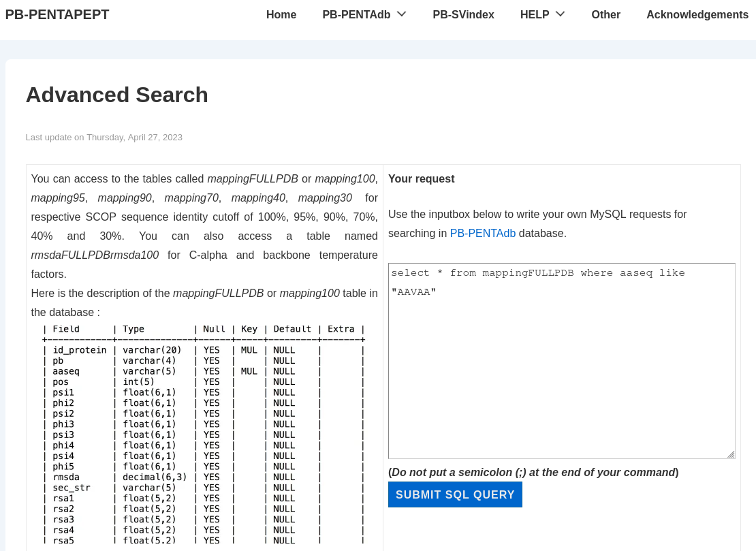Grab the textarea resize handle

pos(731,454)
